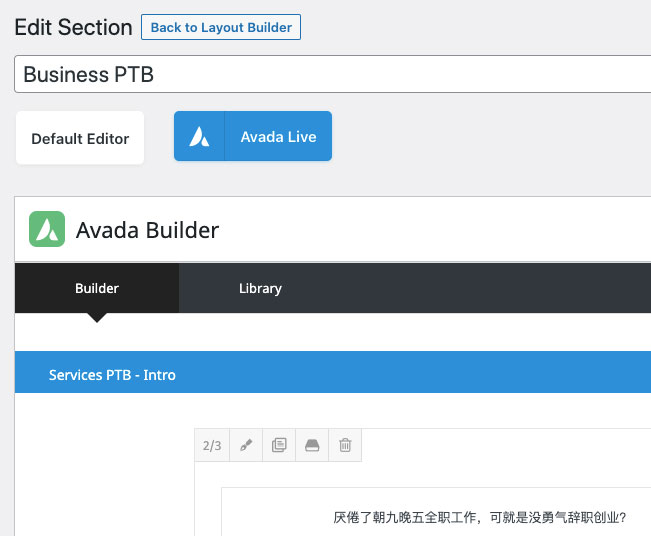
Task: Edit the Business PTB title field
Action: click(x=333, y=74)
